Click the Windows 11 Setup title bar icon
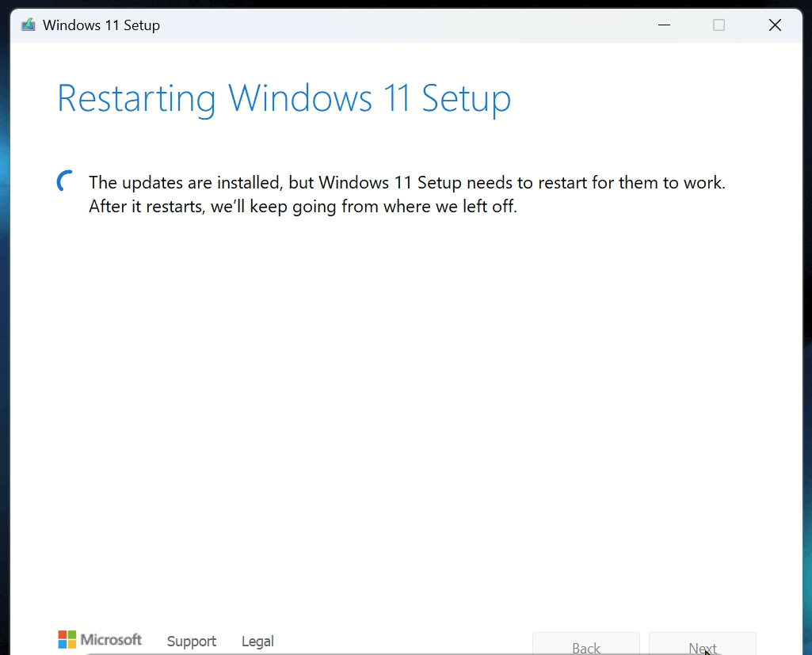The image size is (812, 655). click(x=28, y=25)
